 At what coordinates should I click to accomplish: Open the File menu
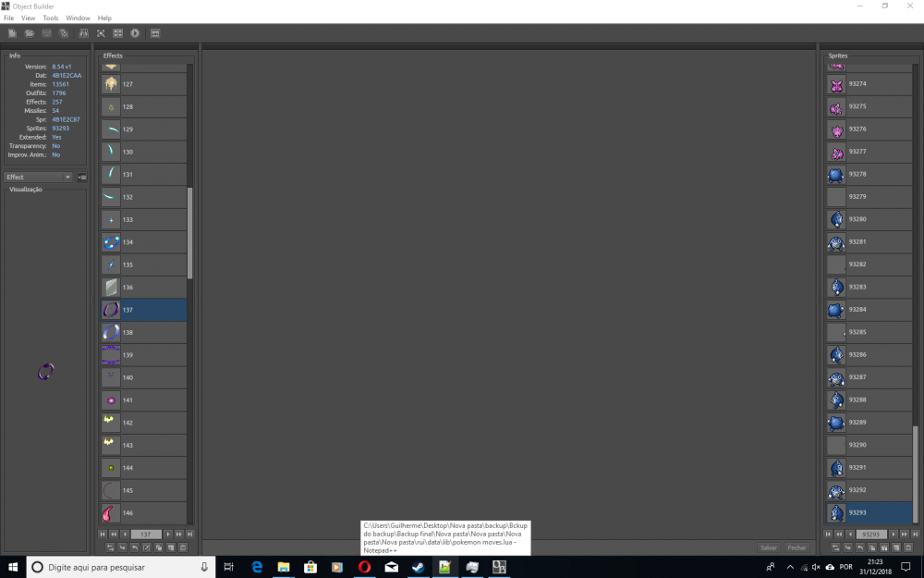(x=9, y=18)
